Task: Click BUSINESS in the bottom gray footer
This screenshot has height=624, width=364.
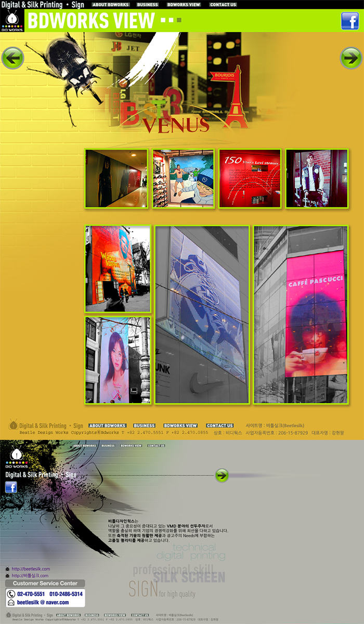Action: pyautogui.click(x=92, y=615)
